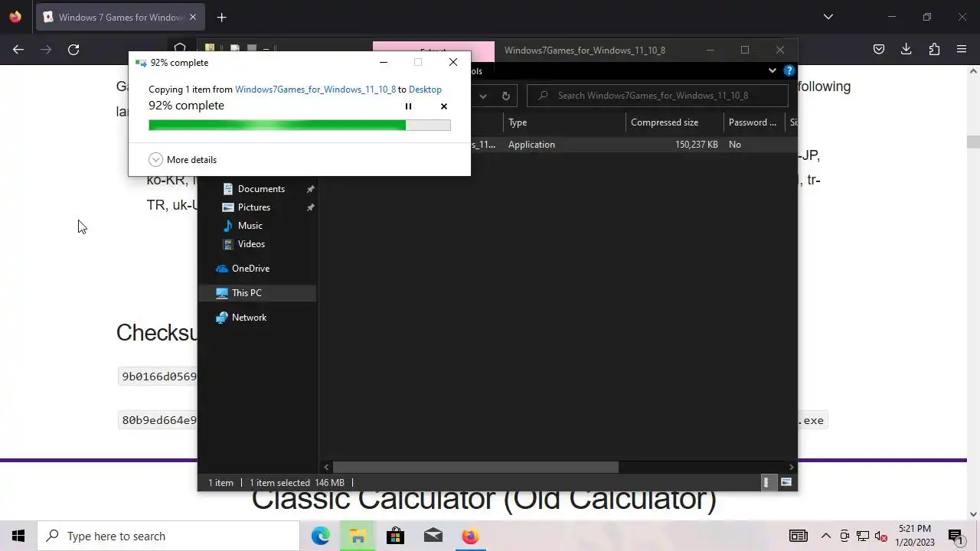The height and width of the screenshot is (551, 980).
Task: Open the Windows Start menu
Action: [x=18, y=536]
